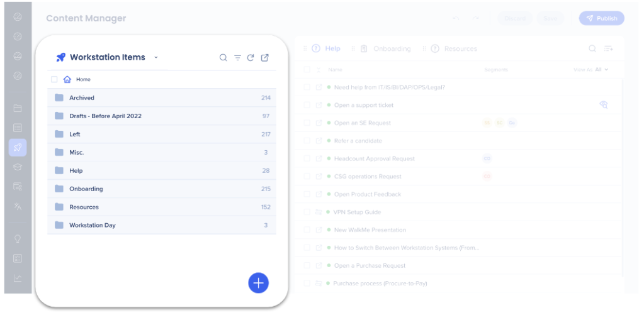Click the Publish button

[x=601, y=18]
